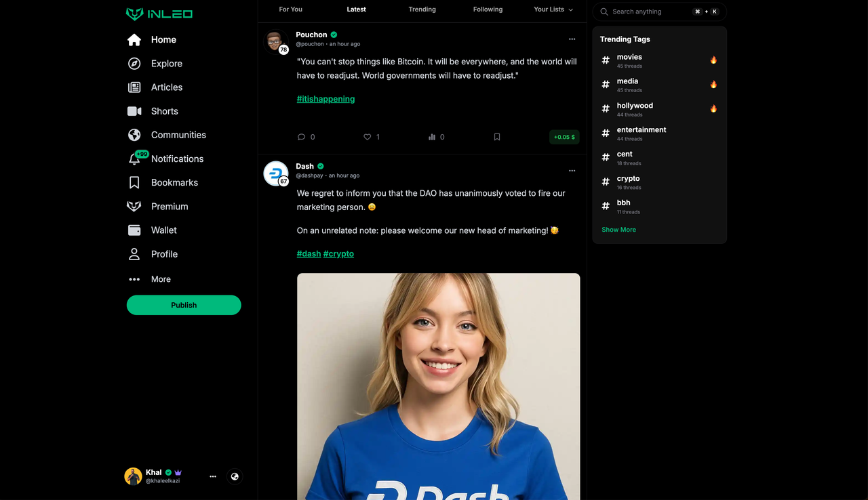Open the Wallet page
Screen dimensions: 868x500
pyautogui.click(x=153, y=230)
